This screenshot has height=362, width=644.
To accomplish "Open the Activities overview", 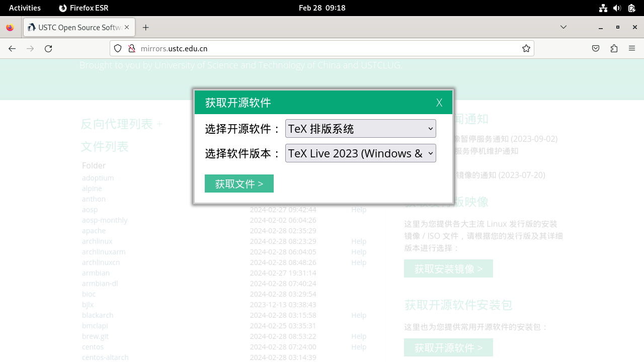I will click(25, 8).
